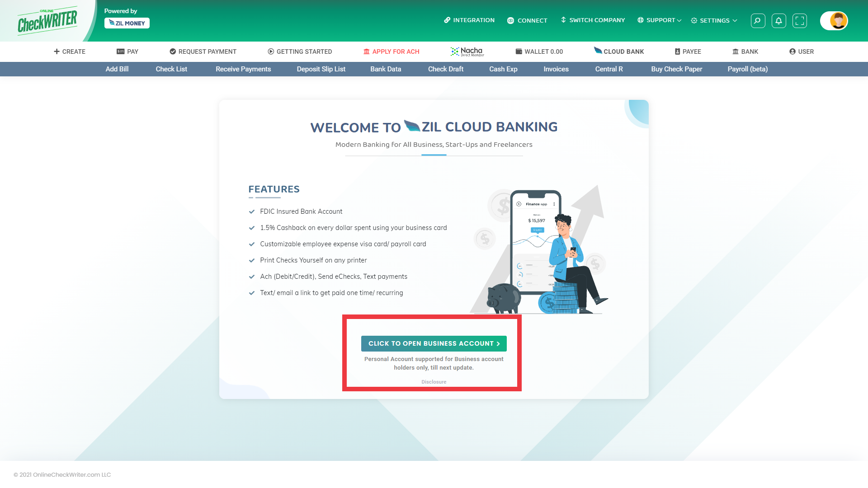The width and height of the screenshot is (868, 488).
Task: Click the Nacha Direct Member icon
Action: click(x=467, y=51)
